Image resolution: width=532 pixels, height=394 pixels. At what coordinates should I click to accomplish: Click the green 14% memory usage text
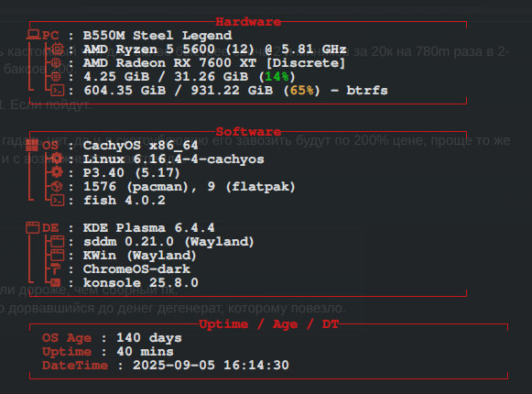coord(277,76)
